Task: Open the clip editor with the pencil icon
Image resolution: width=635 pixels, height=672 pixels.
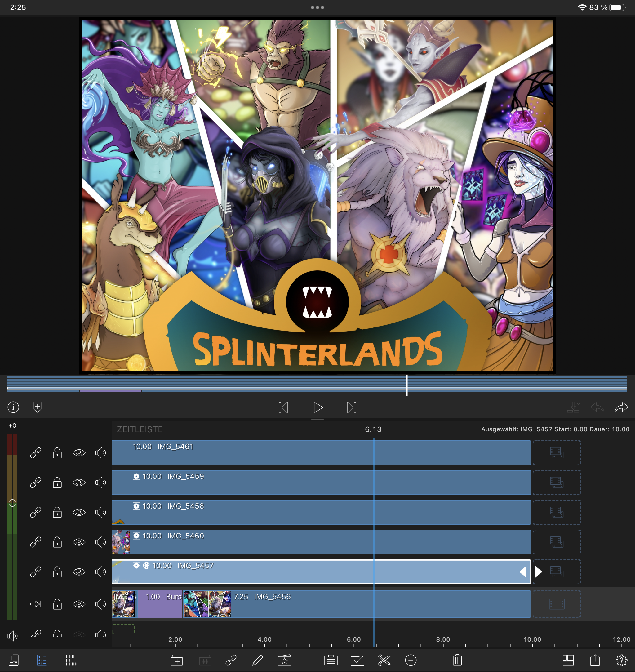Action: [258, 660]
